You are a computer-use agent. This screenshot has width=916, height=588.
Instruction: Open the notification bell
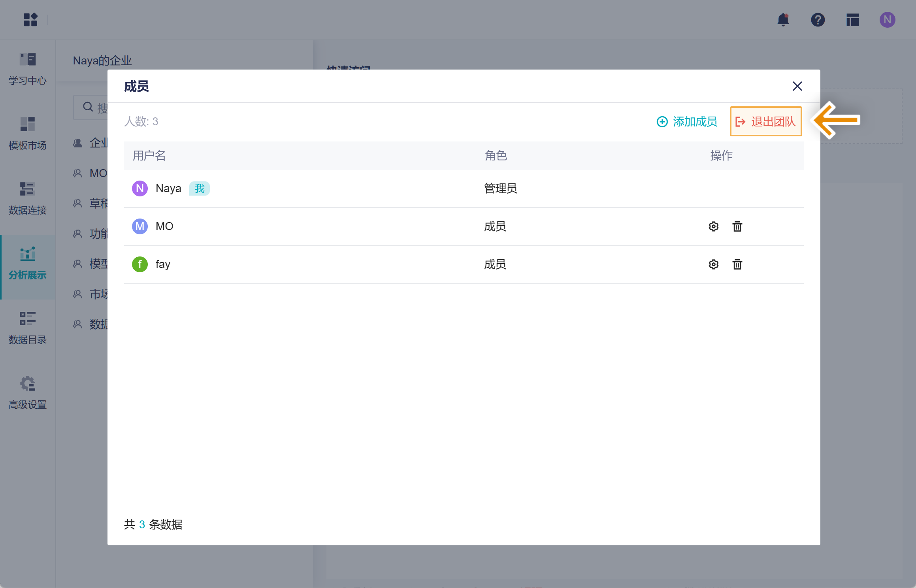point(783,20)
